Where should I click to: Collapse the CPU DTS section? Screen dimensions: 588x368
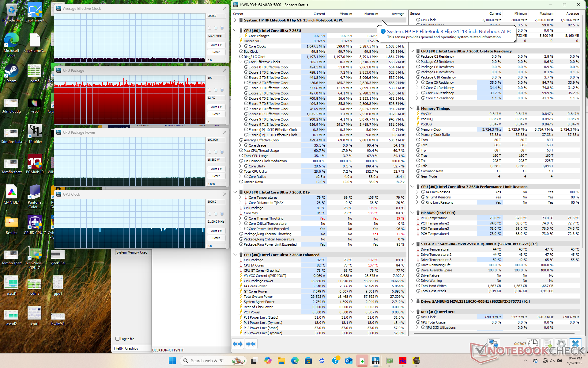(x=235, y=192)
